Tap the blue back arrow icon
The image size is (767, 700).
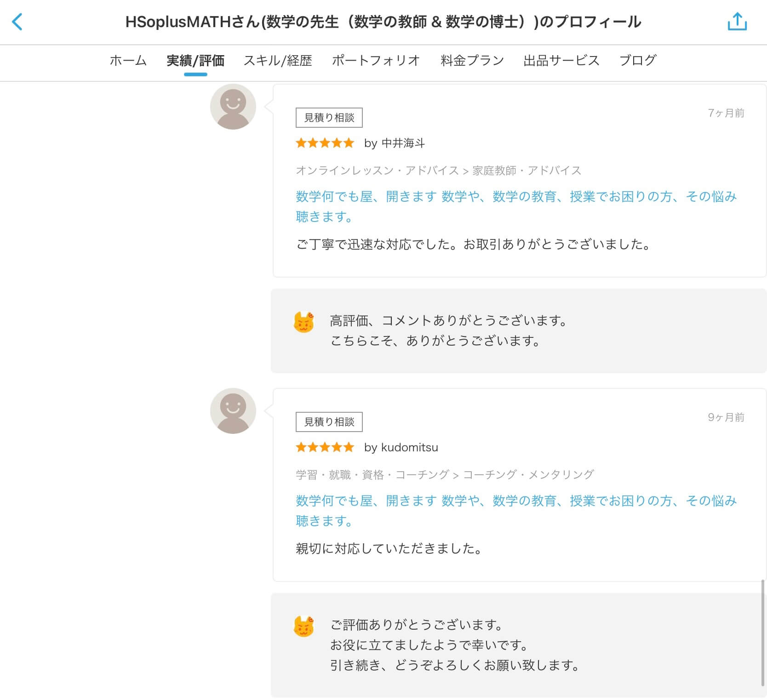tap(17, 22)
